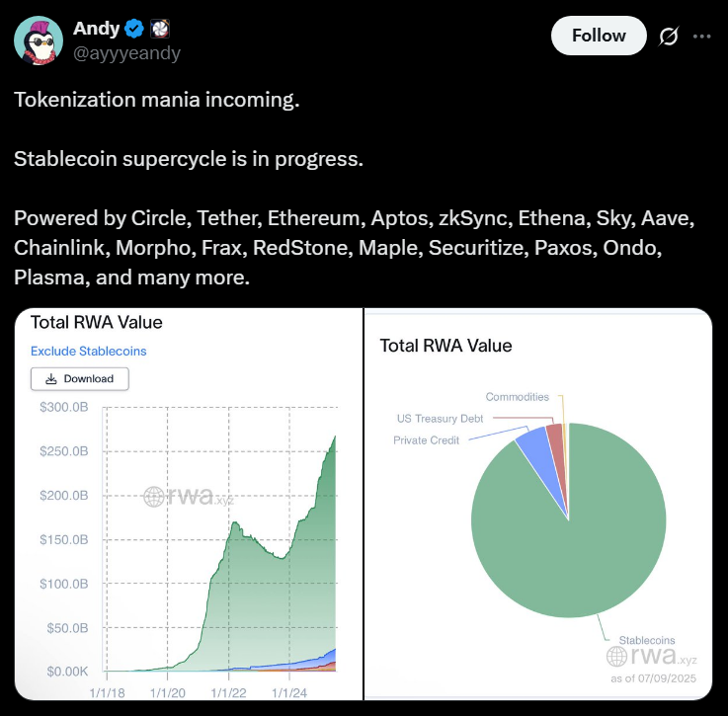Select the red US Treasury Debt pie slice
The width and height of the screenshot is (728, 716).
tap(554, 438)
